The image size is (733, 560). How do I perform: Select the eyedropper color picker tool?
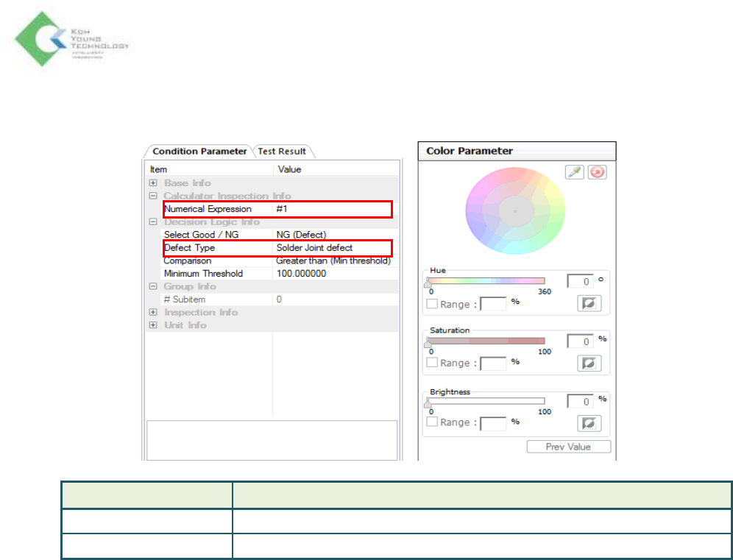pyautogui.click(x=574, y=171)
